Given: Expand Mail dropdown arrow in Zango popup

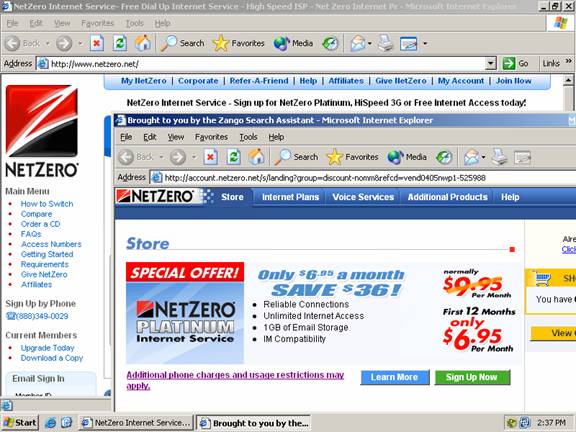Looking at the screenshot, I should 483,157.
